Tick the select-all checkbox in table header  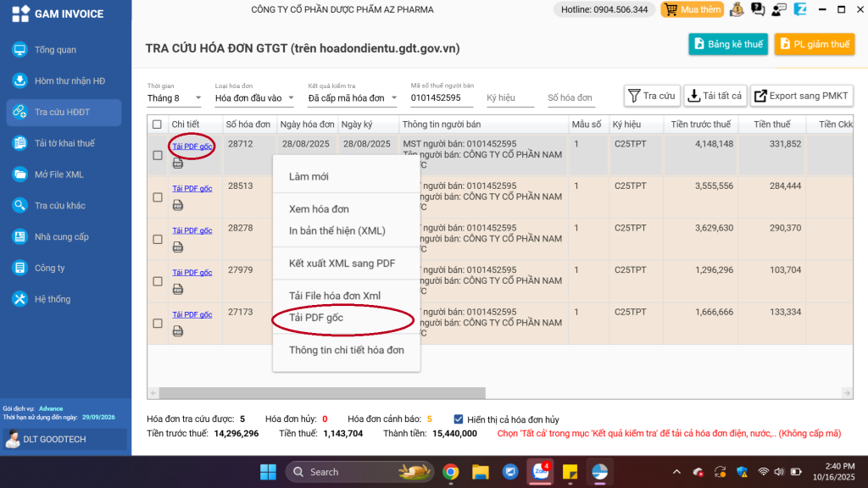click(157, 125)
